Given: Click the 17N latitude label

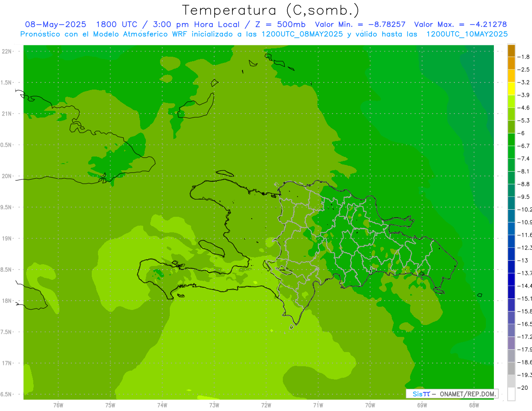Looking at the screenshot, I should 7,363.
